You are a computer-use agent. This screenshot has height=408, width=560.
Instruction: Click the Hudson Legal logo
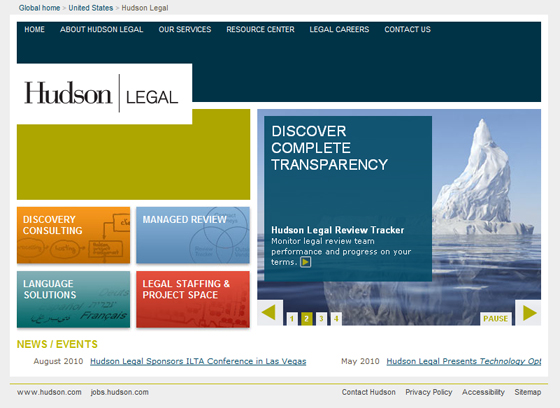point(101,94)
